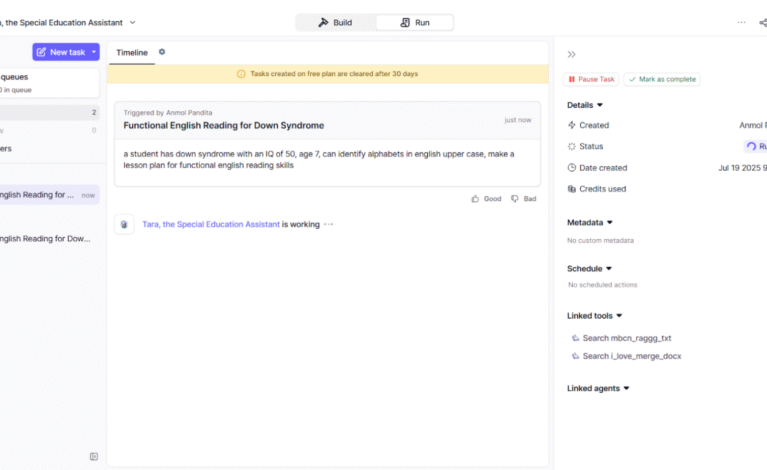Collapse the right details panel with double chevron
Image resolution: width=767 pixels, height=470 pixels.
[571, 54]
